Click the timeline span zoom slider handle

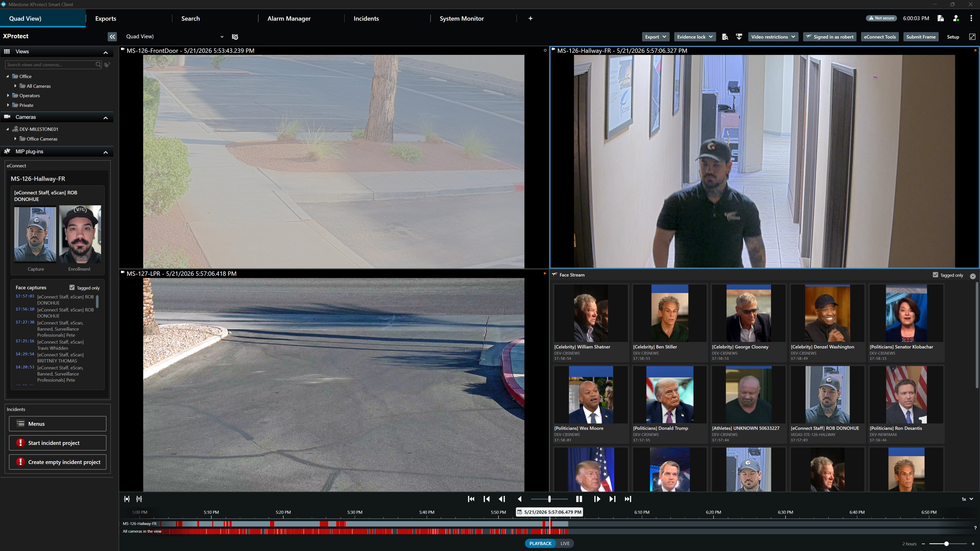coord(946,544)
